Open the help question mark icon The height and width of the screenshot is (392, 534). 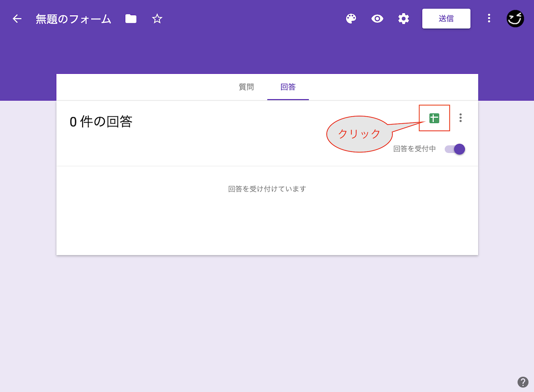pos(523,382)
